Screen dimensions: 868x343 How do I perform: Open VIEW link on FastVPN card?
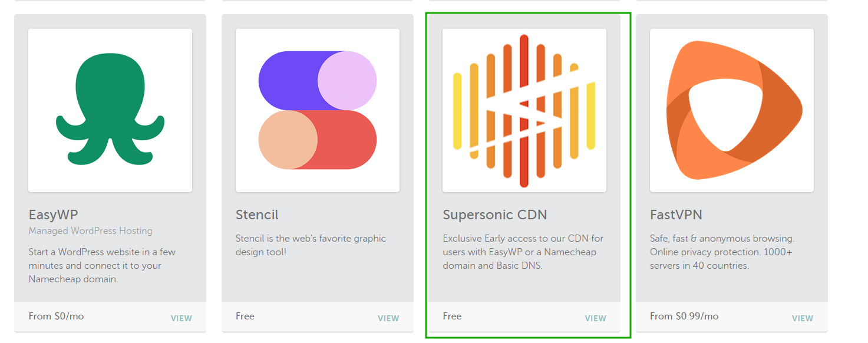(803, 318)
